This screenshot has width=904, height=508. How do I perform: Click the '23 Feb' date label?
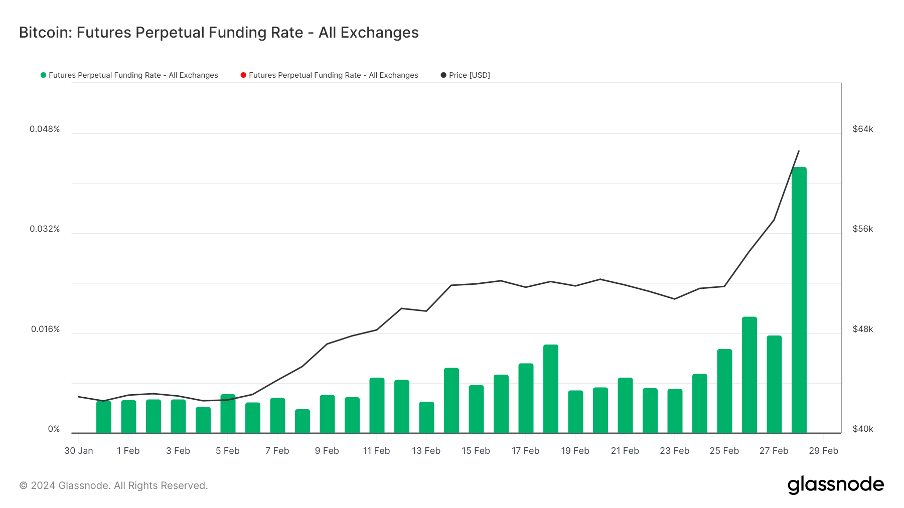675,451
